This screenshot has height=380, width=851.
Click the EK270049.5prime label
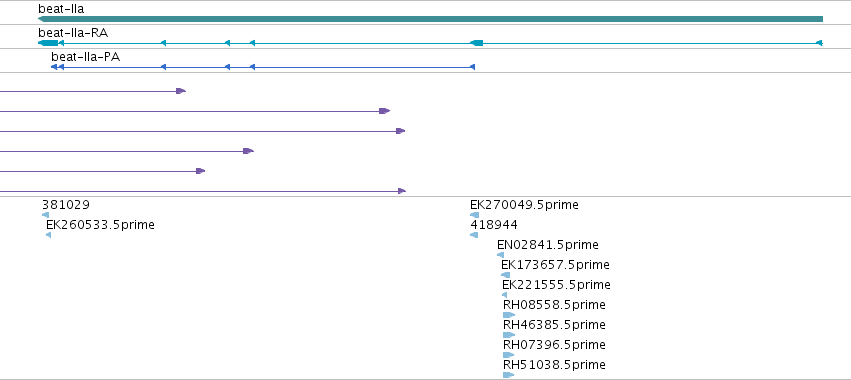coord(524,205)
